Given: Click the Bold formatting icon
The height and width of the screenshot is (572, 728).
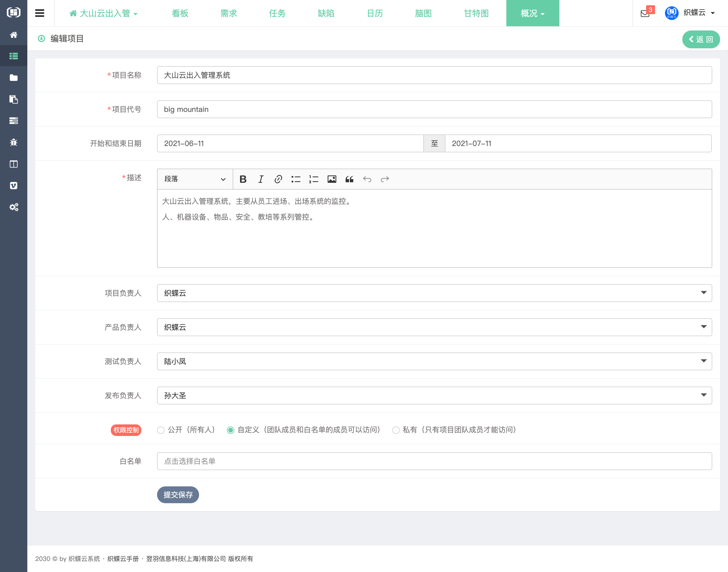Looking at the screenshot, I should (x=243, y=179).
